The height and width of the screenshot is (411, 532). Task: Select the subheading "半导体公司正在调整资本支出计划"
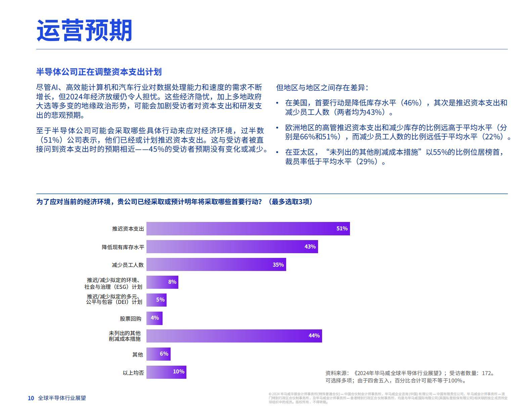[99, 72]
